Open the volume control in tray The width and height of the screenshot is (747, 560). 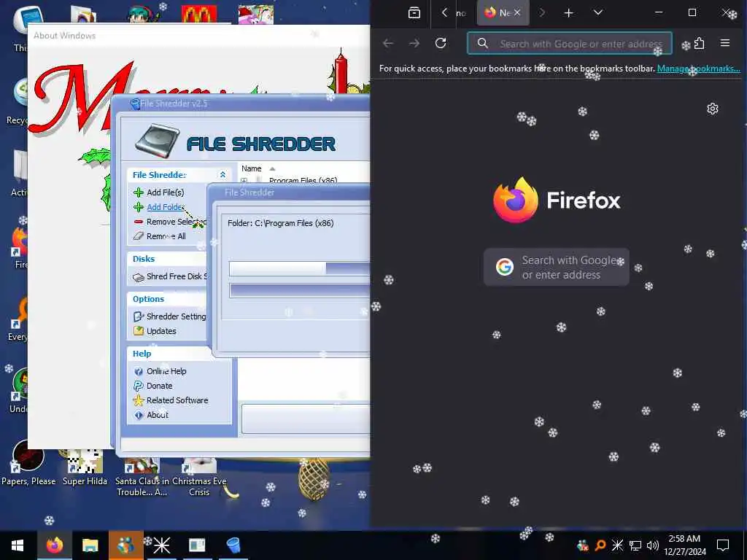pos(653,545)
